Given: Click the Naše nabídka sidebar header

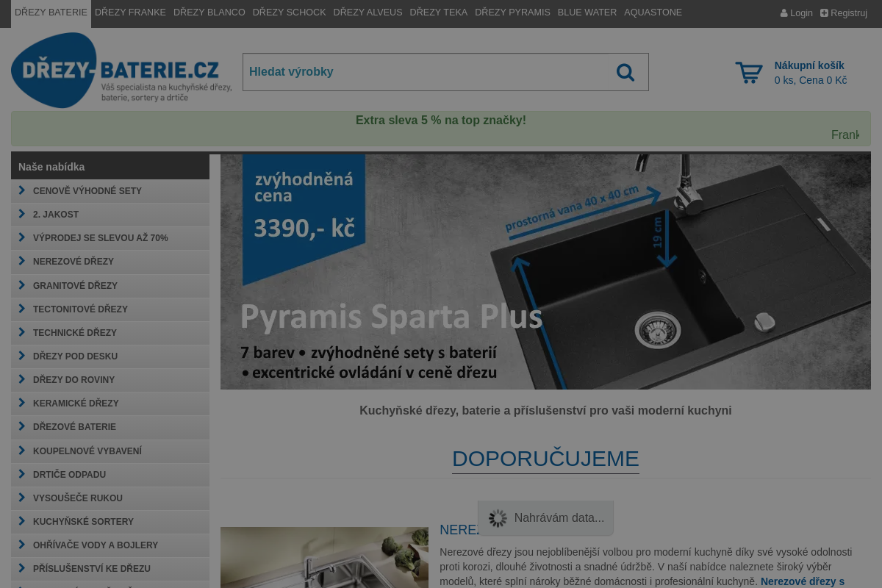Looking at the screenshot, I should point(110,167).
